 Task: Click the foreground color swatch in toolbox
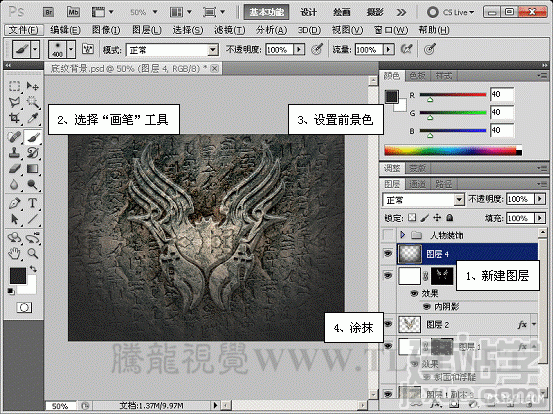(x=17, y=275)
